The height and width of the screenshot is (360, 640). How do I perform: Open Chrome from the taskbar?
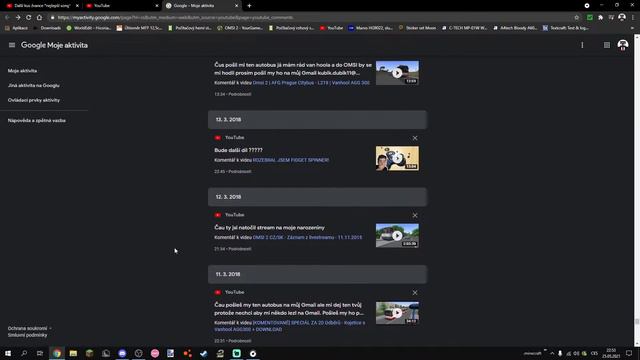(x=57, y=353)
